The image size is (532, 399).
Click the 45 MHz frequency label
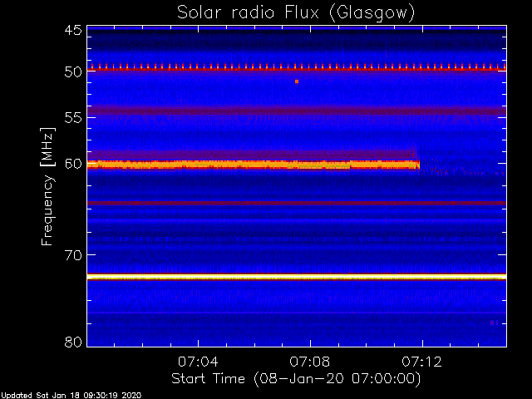pyautogui.click(x=73, y=31)
